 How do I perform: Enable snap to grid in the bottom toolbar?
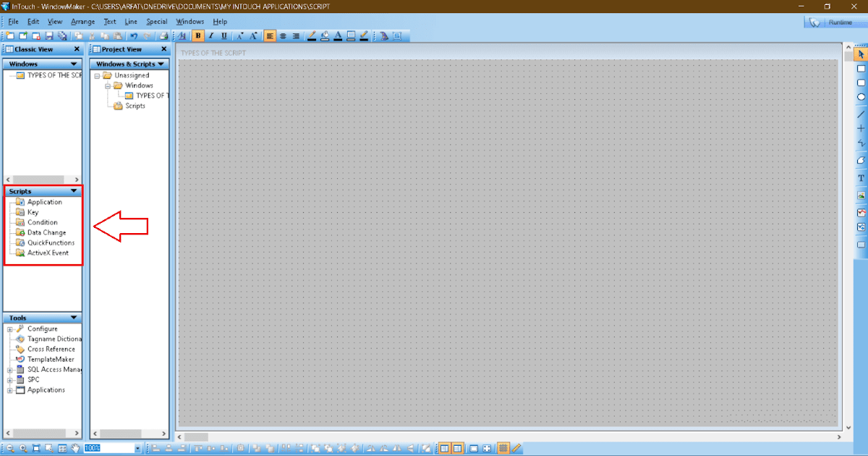pos(504,447)
